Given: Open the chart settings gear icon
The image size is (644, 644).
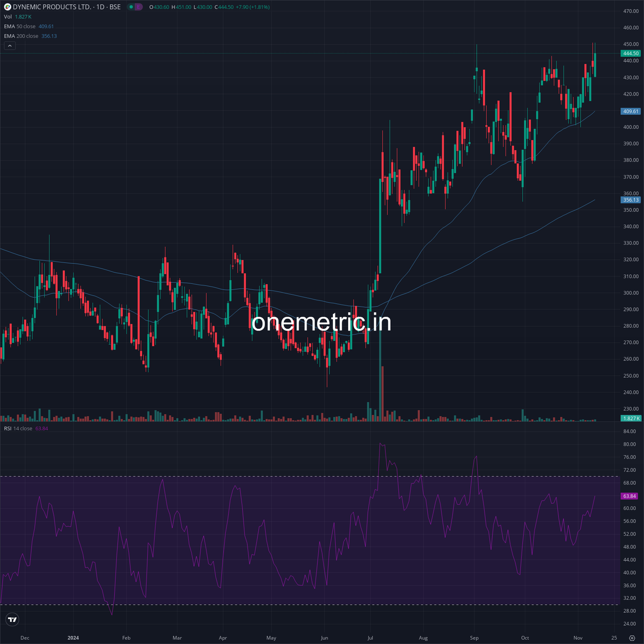Looking at the screenshot, I should tap(632, 638).
